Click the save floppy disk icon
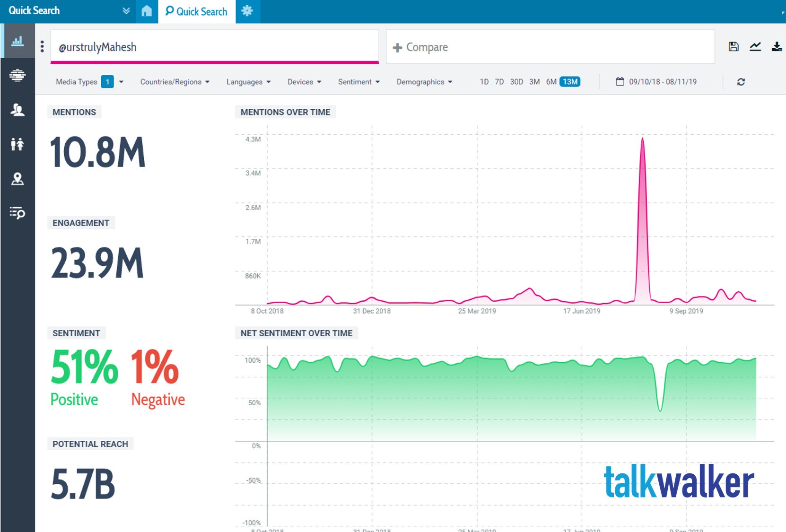The height and width of the screenshot is (532, 786). tap(734, 46)
